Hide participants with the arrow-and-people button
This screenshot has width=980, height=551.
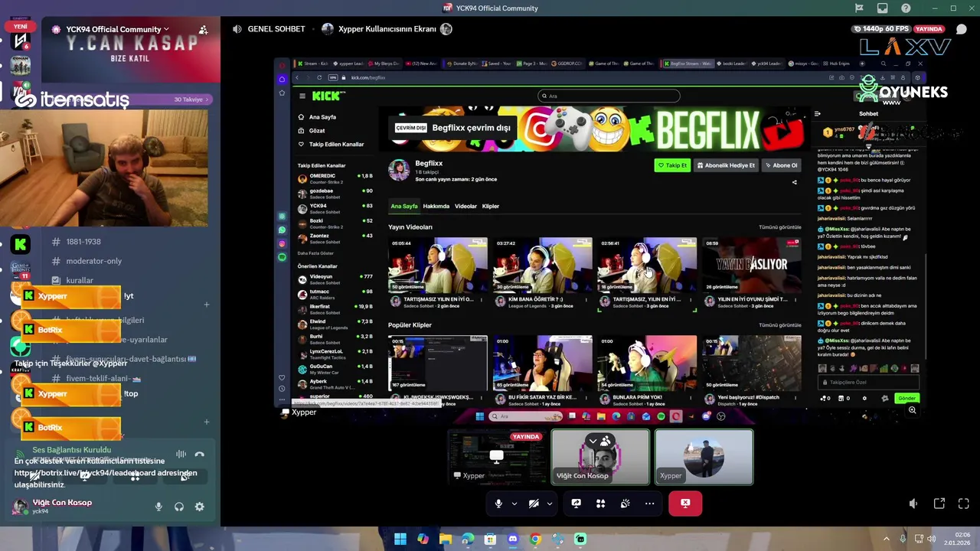pos(599,441)
